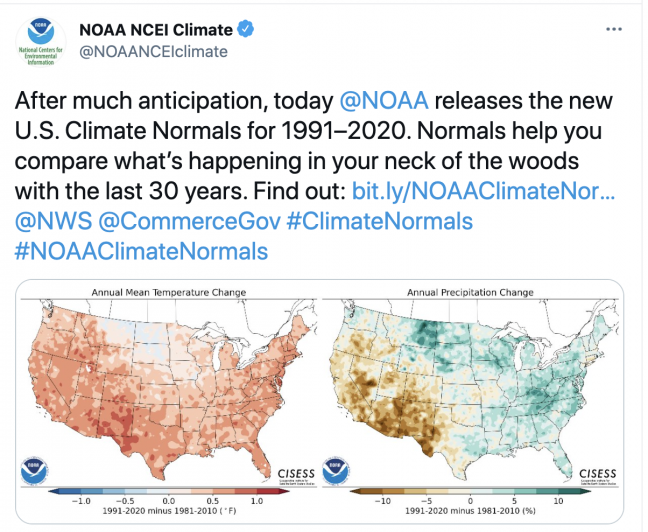Viewport: 648px width, 532px height.
Task: Open the @CommerceGov mention
Action: tap(189, 221)
